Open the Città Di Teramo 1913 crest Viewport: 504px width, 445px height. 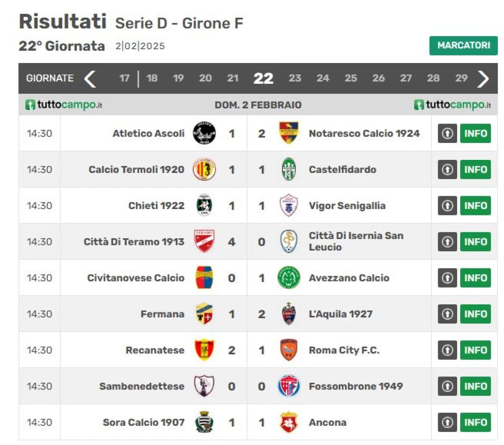tap(204, 241)
